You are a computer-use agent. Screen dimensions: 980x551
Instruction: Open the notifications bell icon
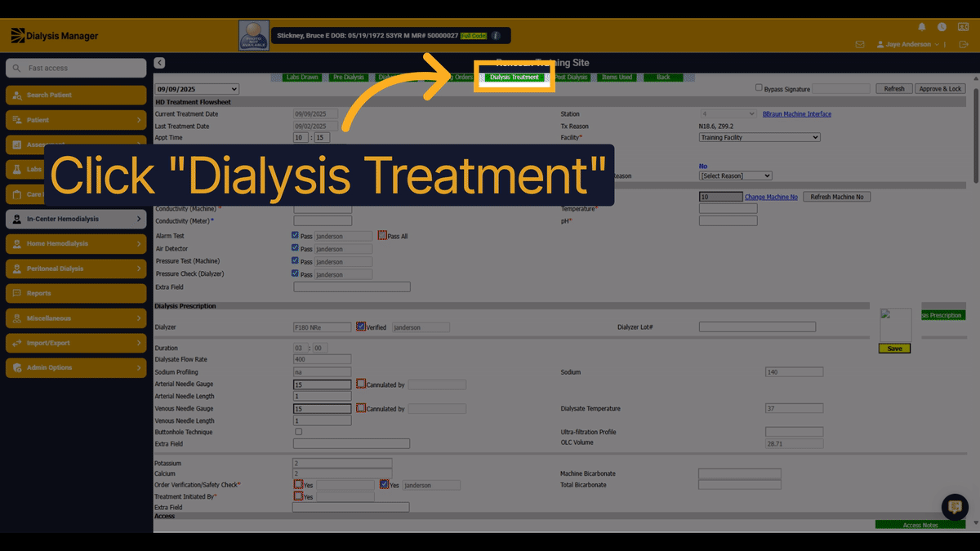[x=921, y=27]
